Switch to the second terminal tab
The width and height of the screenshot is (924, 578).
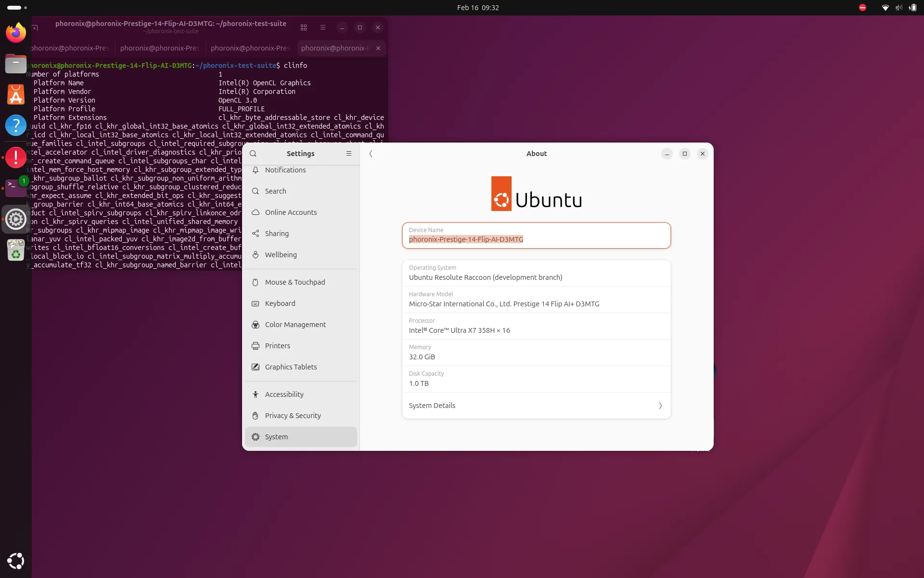click(159, 48)
